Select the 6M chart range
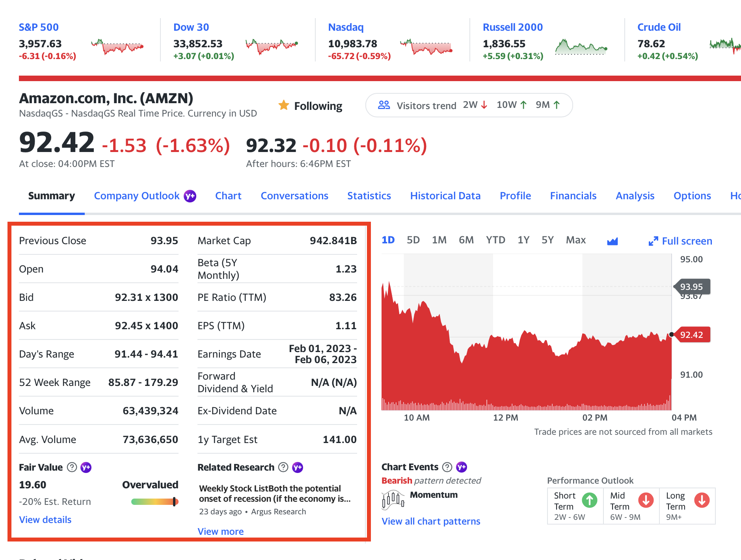 (x=466, y=240)
